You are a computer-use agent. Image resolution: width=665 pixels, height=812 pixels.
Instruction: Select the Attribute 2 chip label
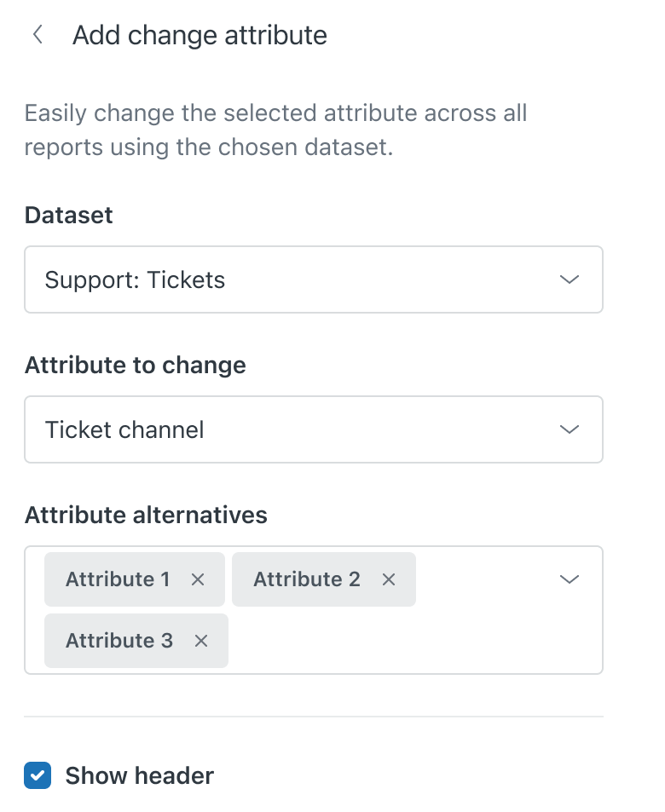pyautogui.click(x=307, y=579)
